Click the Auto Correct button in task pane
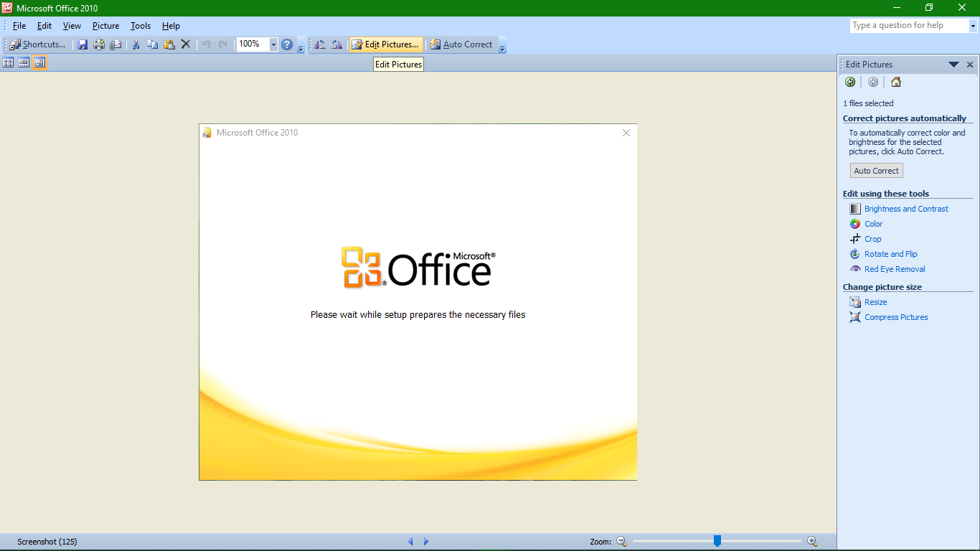Screen dimensions: 980x551 coord(877,171)
